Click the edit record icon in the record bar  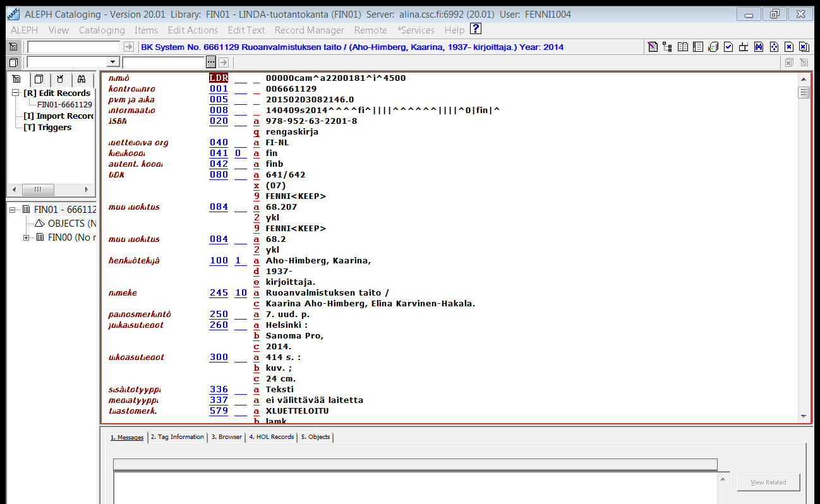click(653, 47)
